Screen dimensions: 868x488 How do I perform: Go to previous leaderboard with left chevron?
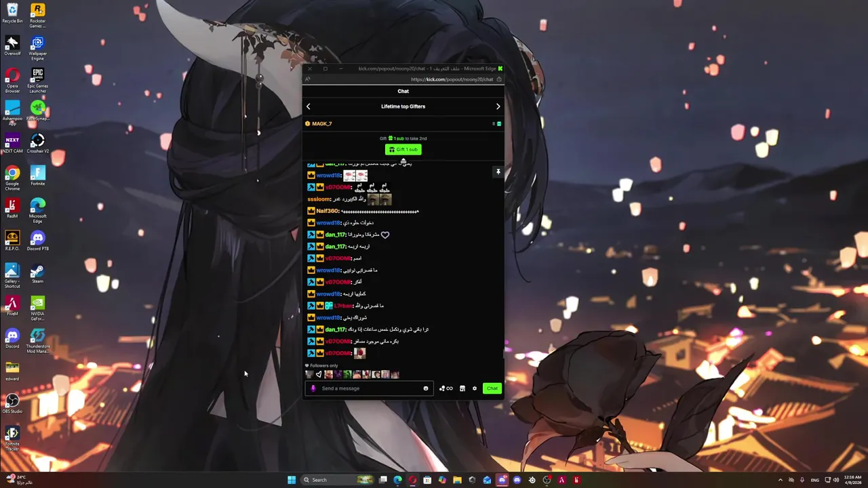point(308,106)
